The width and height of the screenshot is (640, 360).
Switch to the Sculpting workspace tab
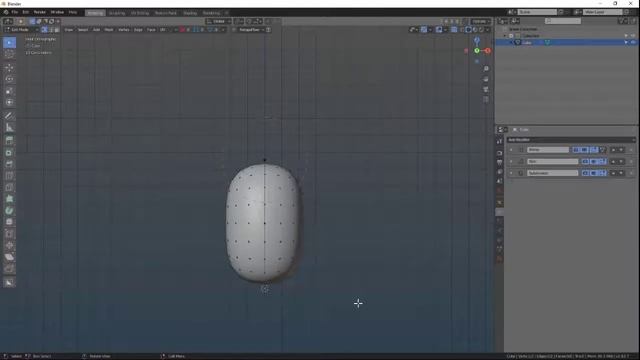[117, 13]
